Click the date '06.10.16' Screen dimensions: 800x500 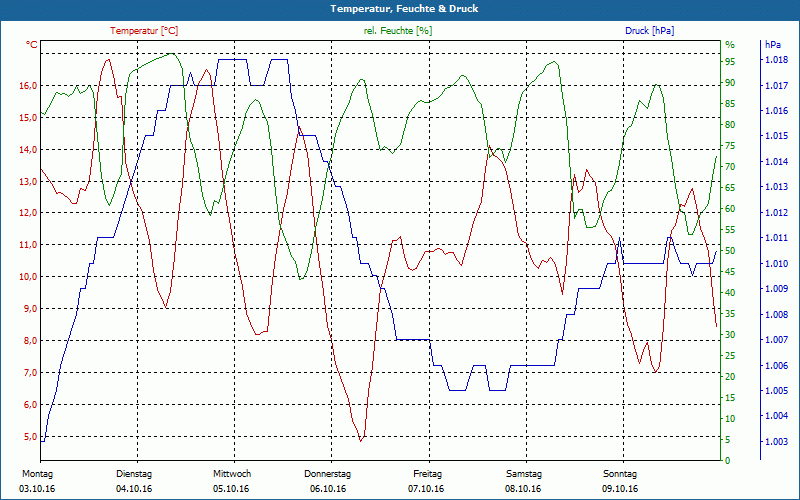point(328,489)
